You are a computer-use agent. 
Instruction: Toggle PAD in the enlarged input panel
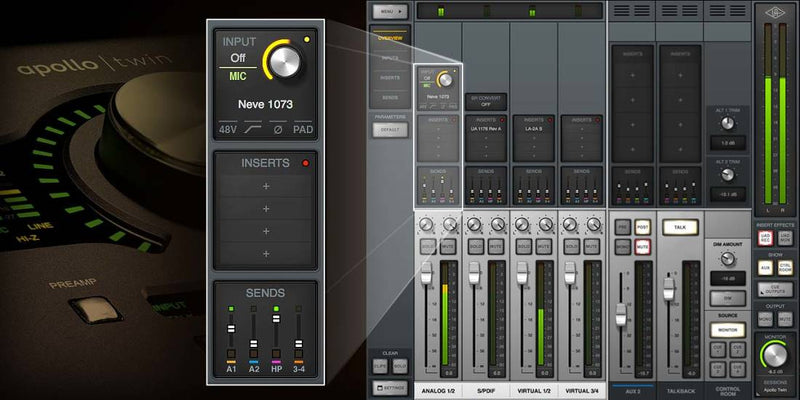pyautogui.click(x=303, y=130)
